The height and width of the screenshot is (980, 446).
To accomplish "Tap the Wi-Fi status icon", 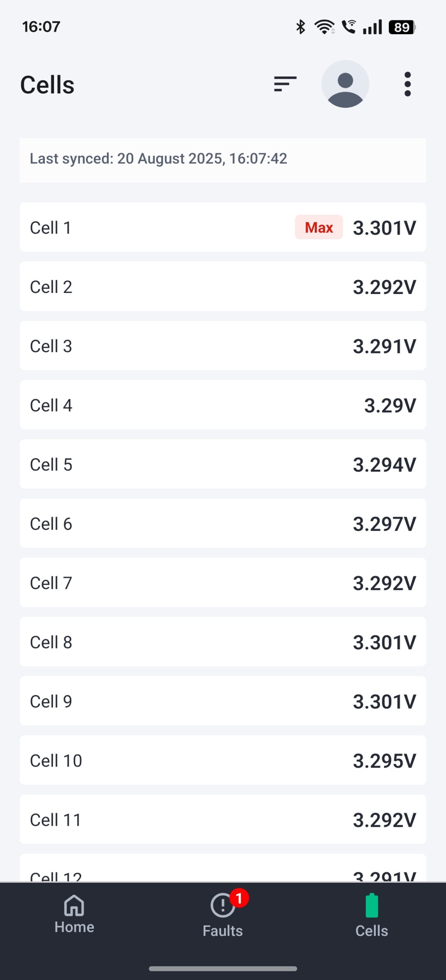I will [324, 27].
